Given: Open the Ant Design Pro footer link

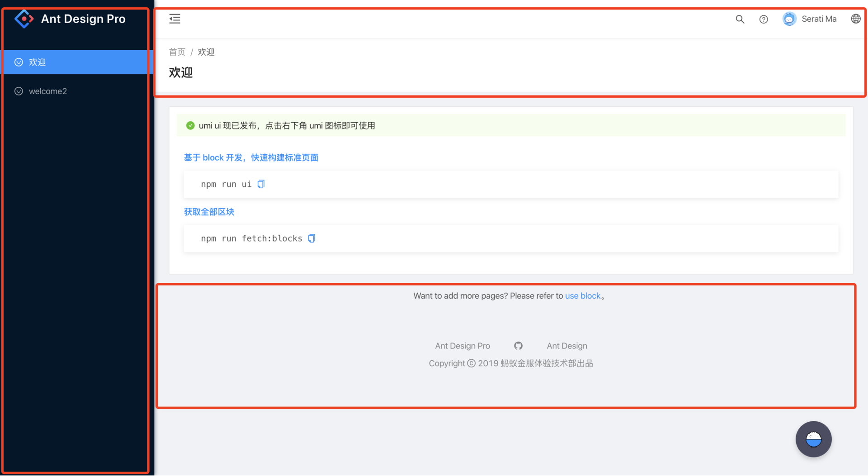Looking at the screenshot, I should (x=462, y=346).
